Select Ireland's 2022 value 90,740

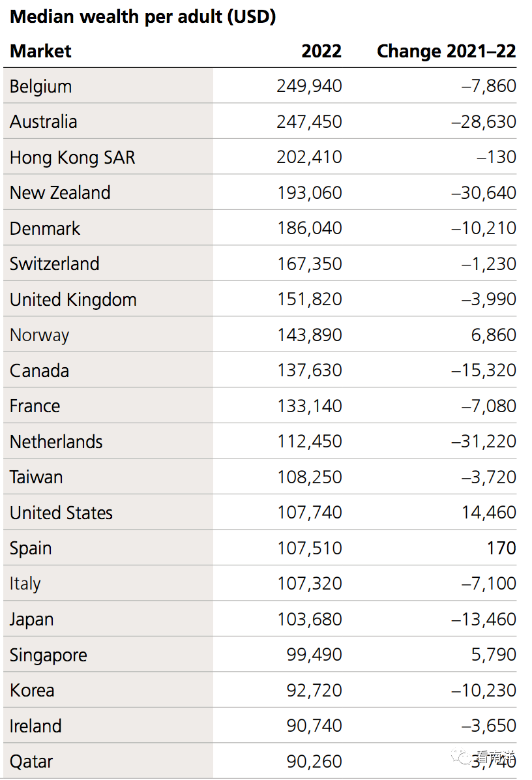point(314,726)
